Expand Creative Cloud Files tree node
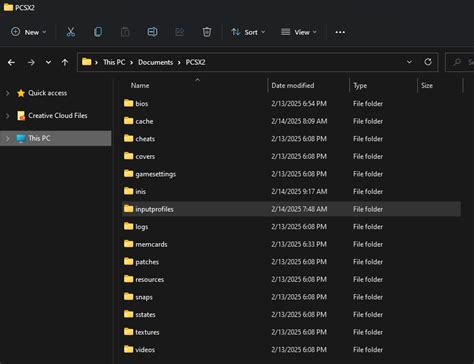Screen dimensions: 474x364 point(7,116)
